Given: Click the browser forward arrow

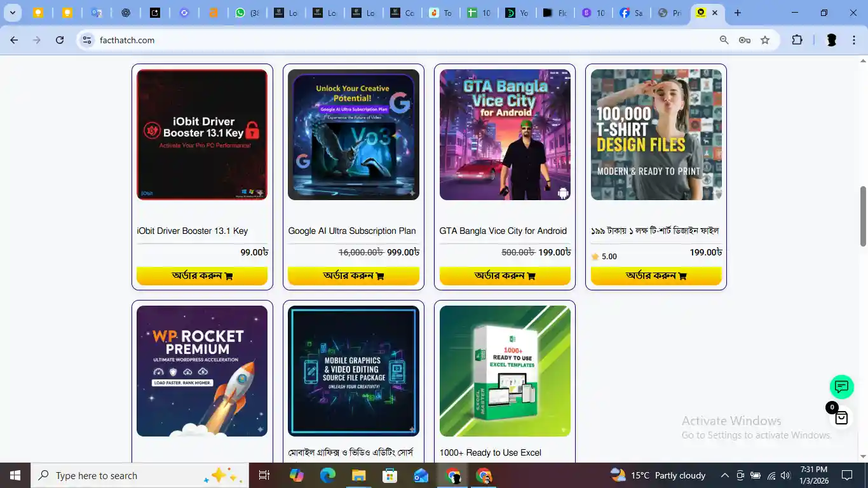Looking at the screenshot, I should click(x=37, y=40).
